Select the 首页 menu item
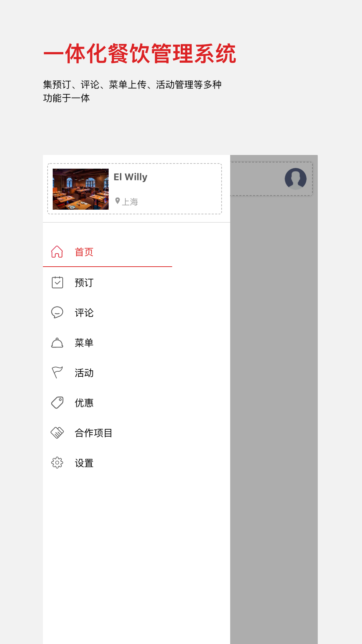362x644 pixels. (107, 252)
